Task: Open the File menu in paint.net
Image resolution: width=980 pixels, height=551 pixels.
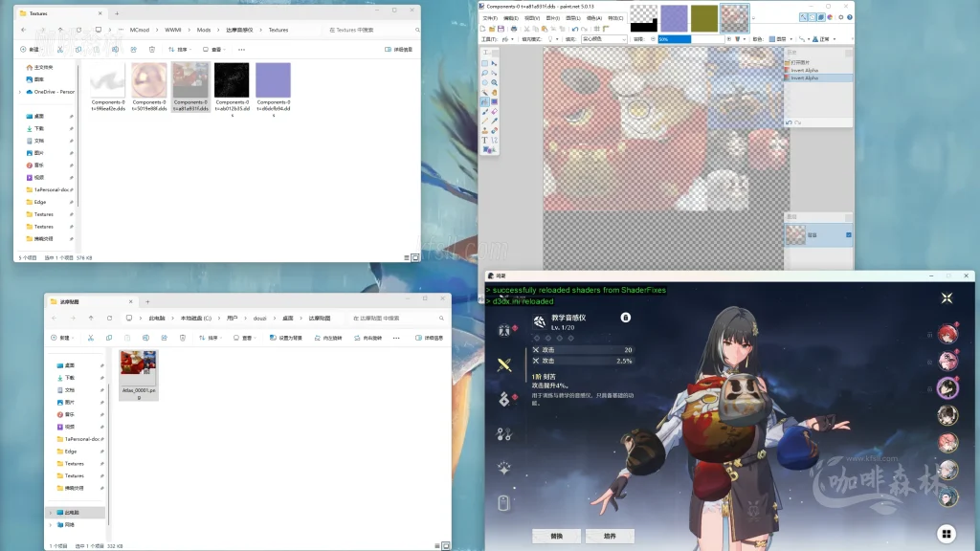Action: pyautogui.click(x=489, y=17)
